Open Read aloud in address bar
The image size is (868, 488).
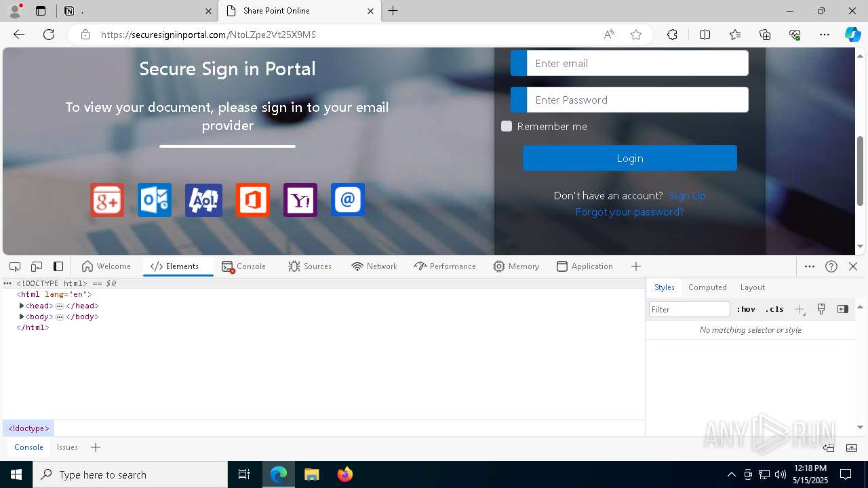coord(609,35)
